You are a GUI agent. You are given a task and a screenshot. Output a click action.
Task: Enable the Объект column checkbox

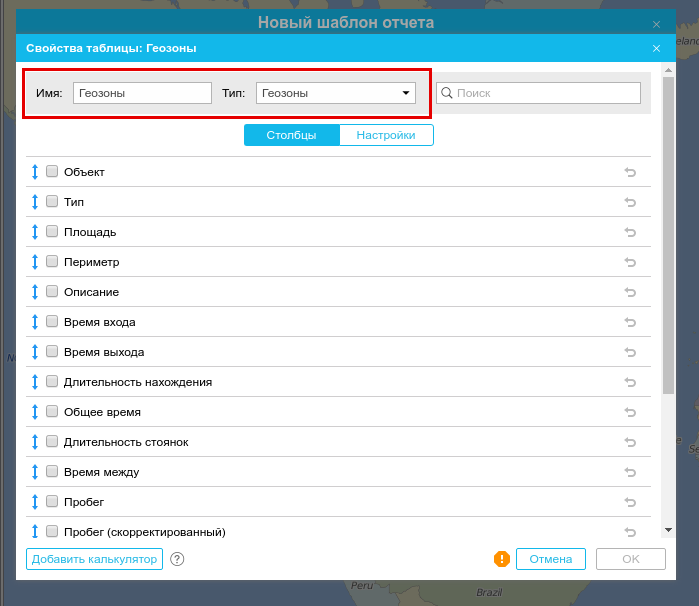(52, 172)
